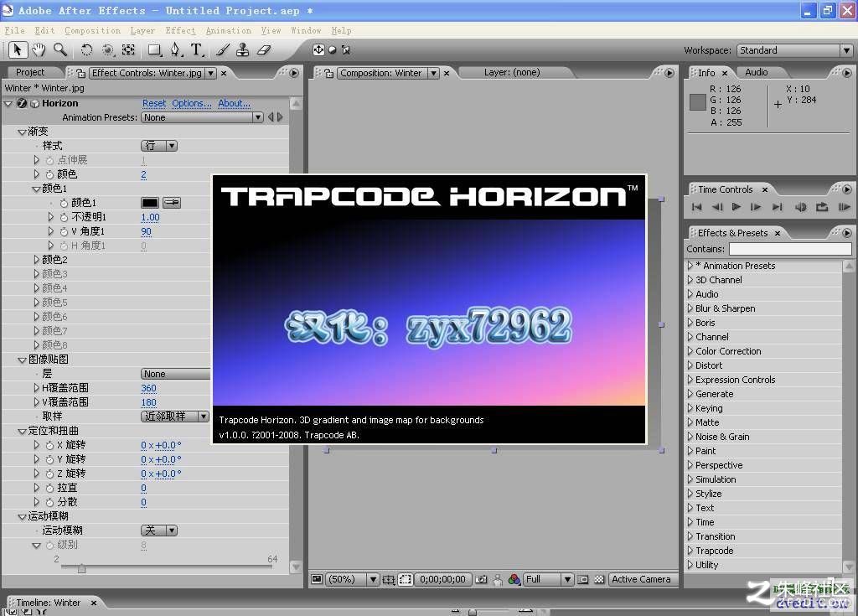Open the Composition menu
This screenshot has height=616, width=858.
point(92,31)
